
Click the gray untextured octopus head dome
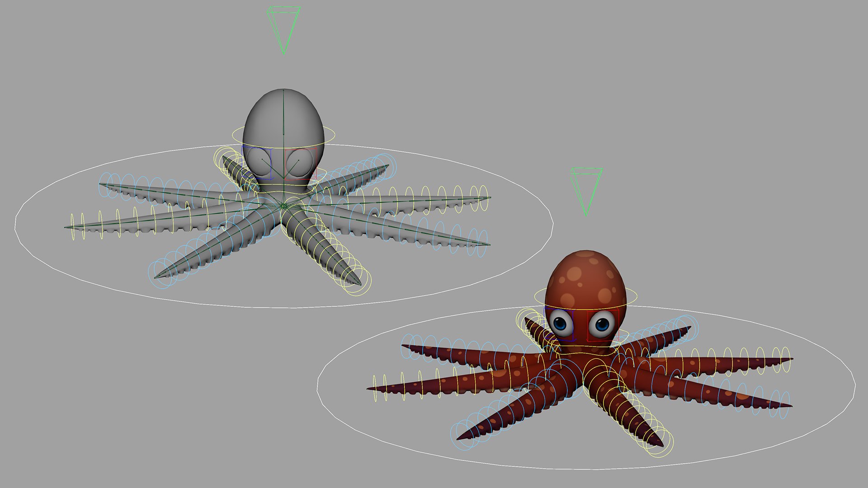pos(283,117)
